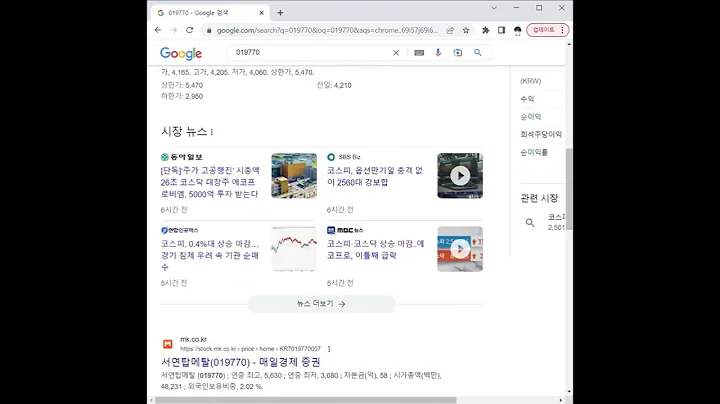
Task: Open the side panel icon
Action: (x=501, y=30)
